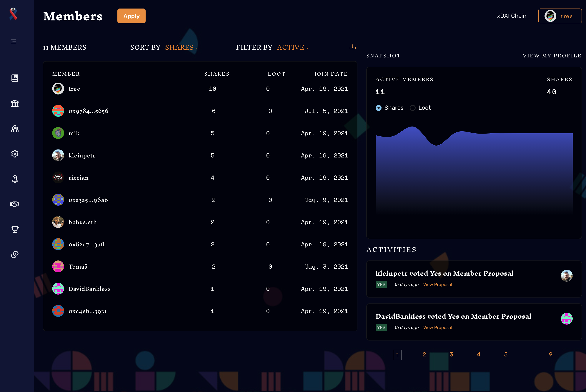Viewport: 586px width, 392px height.
Task: Open the notifications bell icon in sidebar
Action: coord(15,179)
